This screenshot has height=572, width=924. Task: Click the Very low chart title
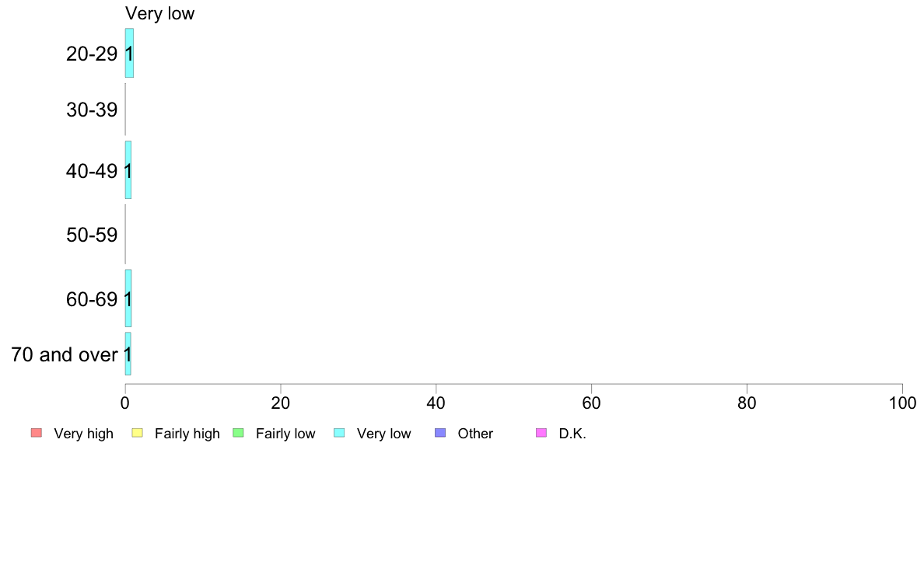click(x=159, y=13)
